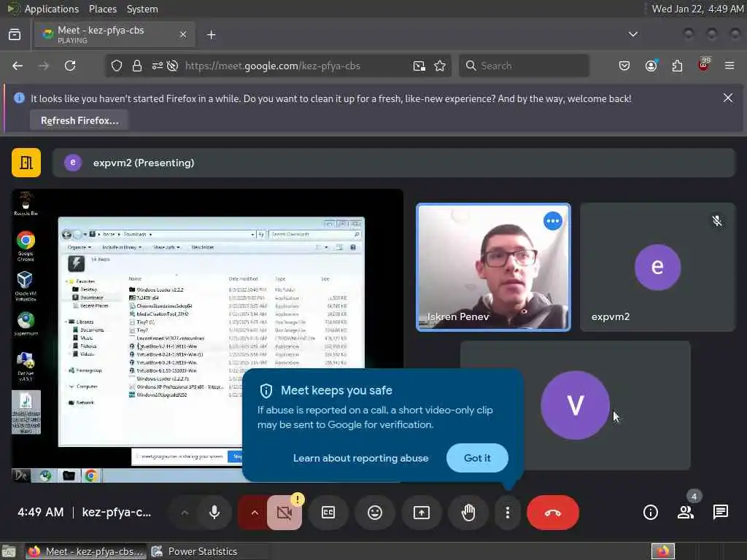
Task: Open the emoji reactions button
Action: click(x=375, y=513)
